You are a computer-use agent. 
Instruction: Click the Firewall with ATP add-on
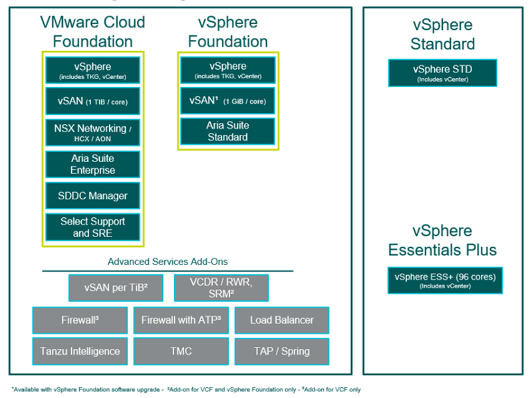pos(181,320)
